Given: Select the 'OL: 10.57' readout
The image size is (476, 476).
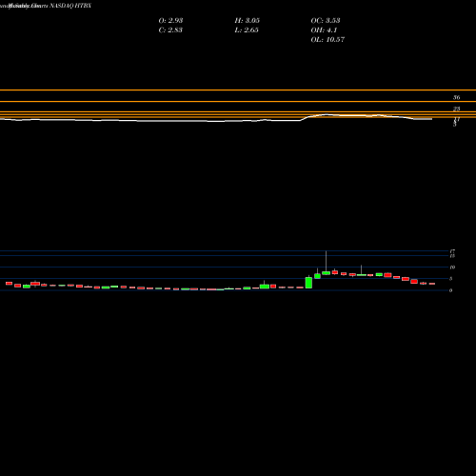Looking at the screenshot, I should pyautogui.click(x=327, y=39).
